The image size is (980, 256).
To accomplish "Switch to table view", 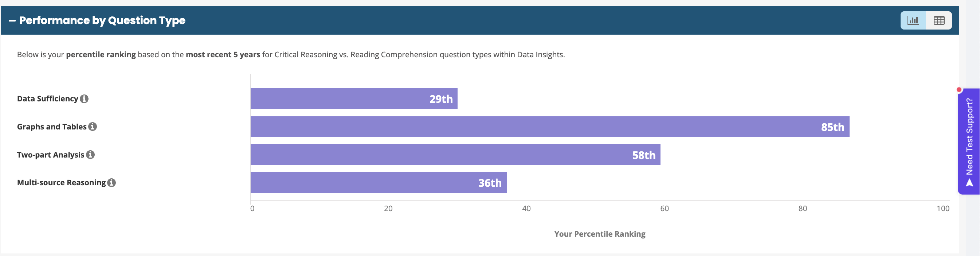I will (x=939, y=20).
